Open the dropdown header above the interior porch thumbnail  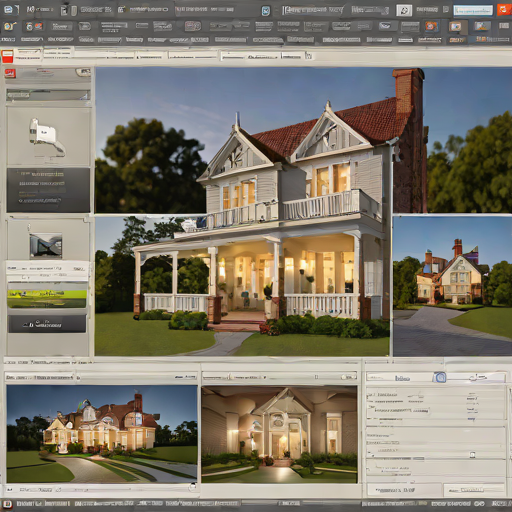coord(279,377)
